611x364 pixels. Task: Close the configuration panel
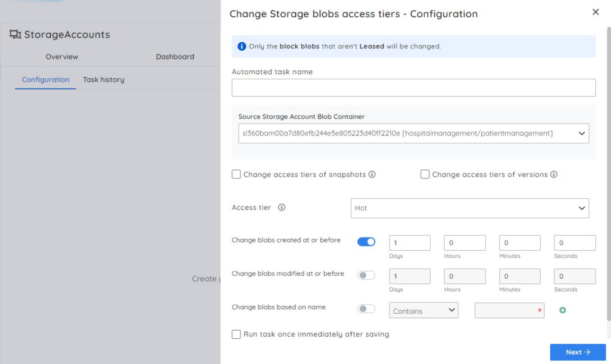pyautogui.click(x=595, y=11)
